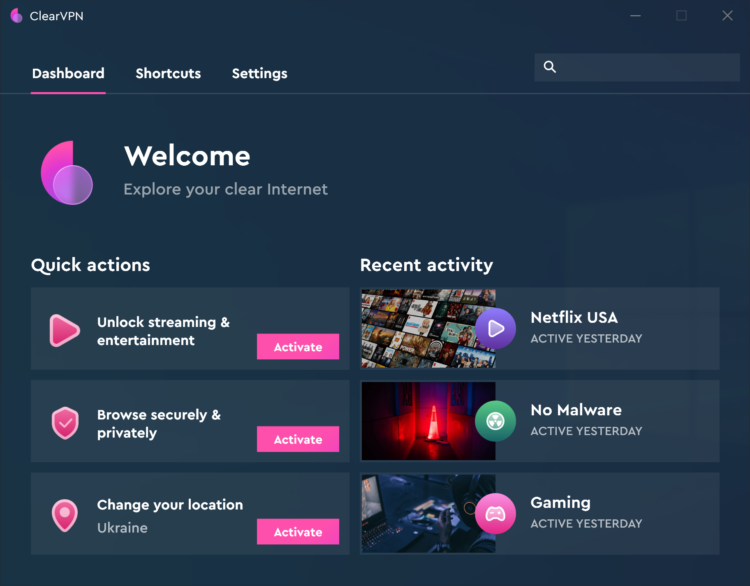Click the green No Malware radiation icon

pos(496,421)
